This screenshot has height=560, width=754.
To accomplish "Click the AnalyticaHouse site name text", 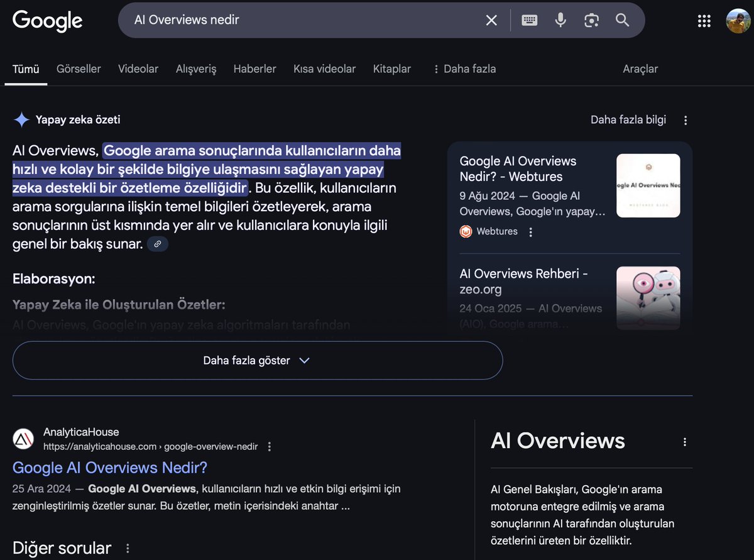I will (x=81, y=432).
